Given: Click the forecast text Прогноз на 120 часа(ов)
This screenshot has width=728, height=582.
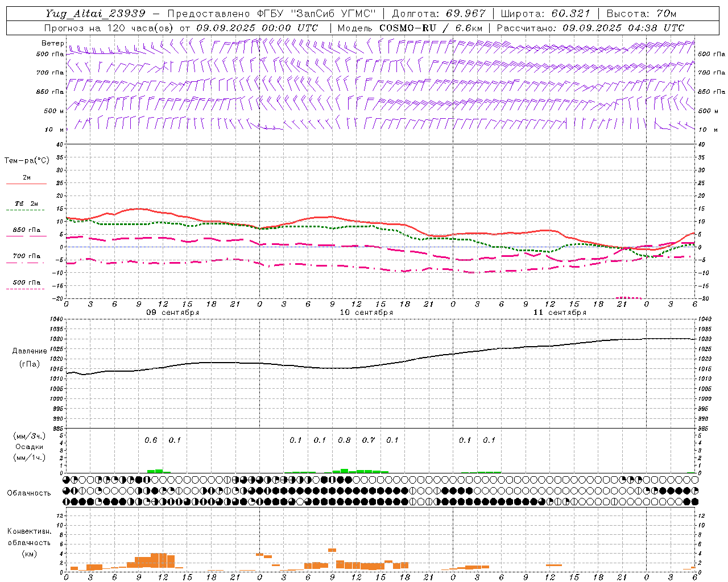Looking at the screenshot, I should [x=110, y=28].
